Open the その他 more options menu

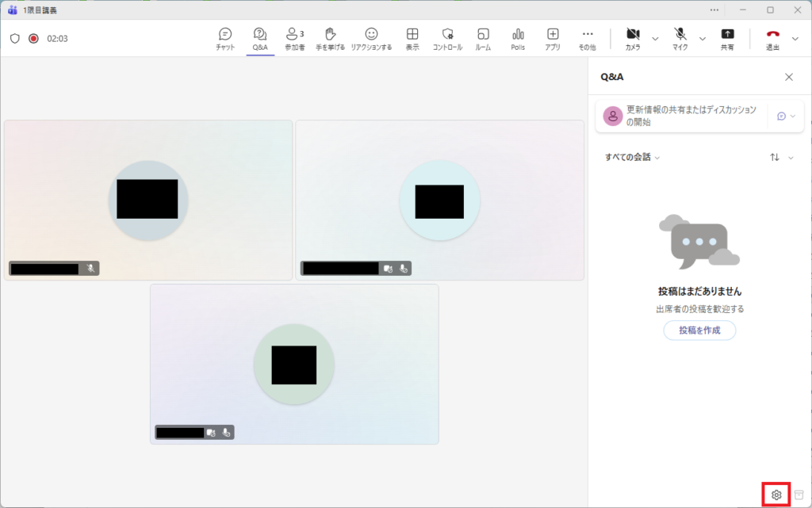click(x=587, y=38)
